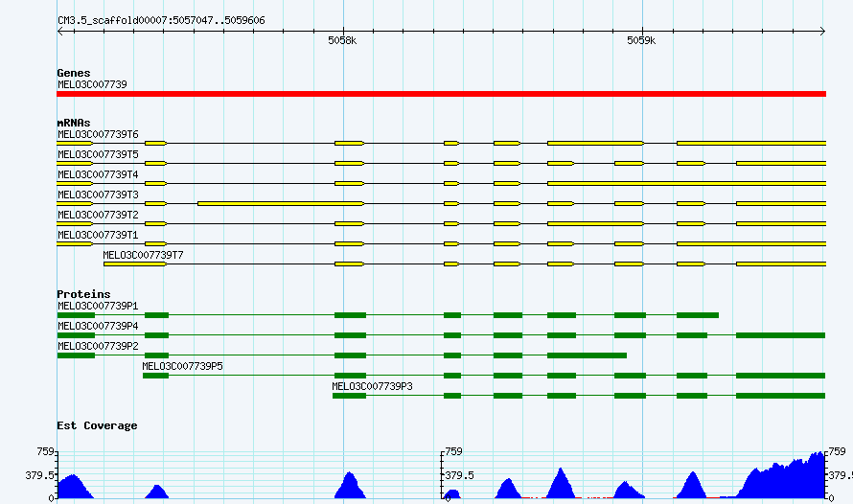
Task: Click the long green exon of MEL03C007739P2
Action: (x=587, y=355)
